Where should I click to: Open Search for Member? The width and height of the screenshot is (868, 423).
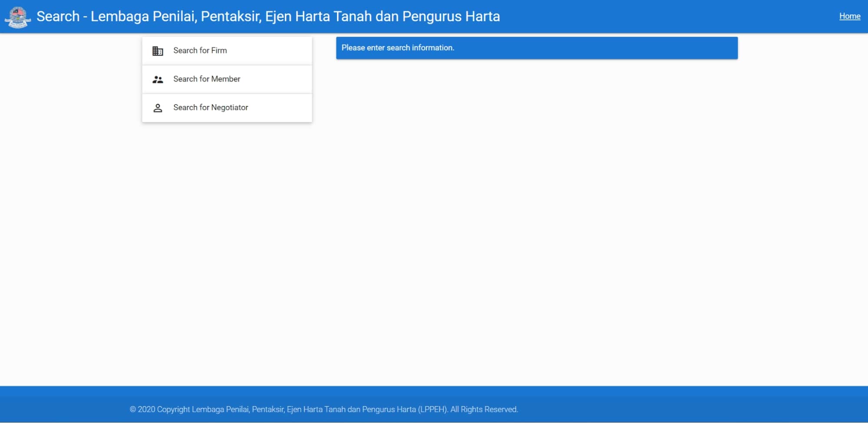click(227, 79)
